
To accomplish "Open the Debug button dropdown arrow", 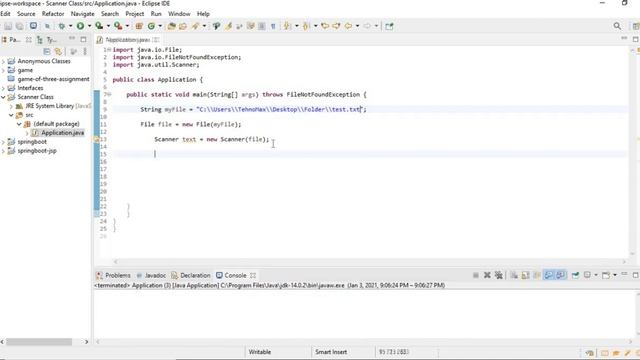I will [70, 26].
